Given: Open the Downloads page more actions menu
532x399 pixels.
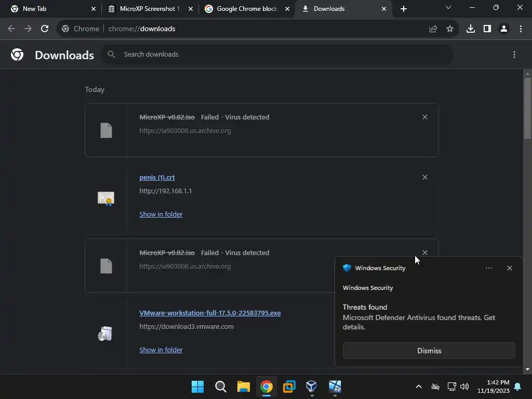Looking at the screenshot, I should (514, 55).
